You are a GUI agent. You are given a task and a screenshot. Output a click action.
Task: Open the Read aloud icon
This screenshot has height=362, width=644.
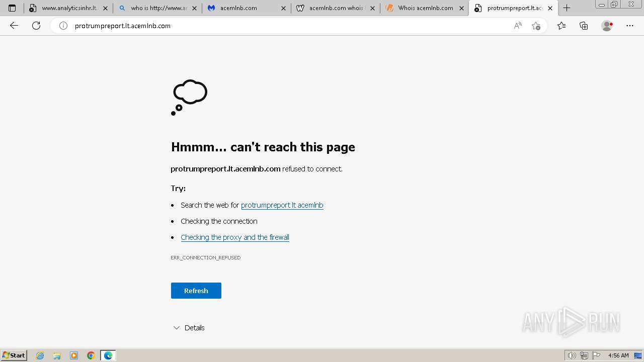(x=518, y=26)
